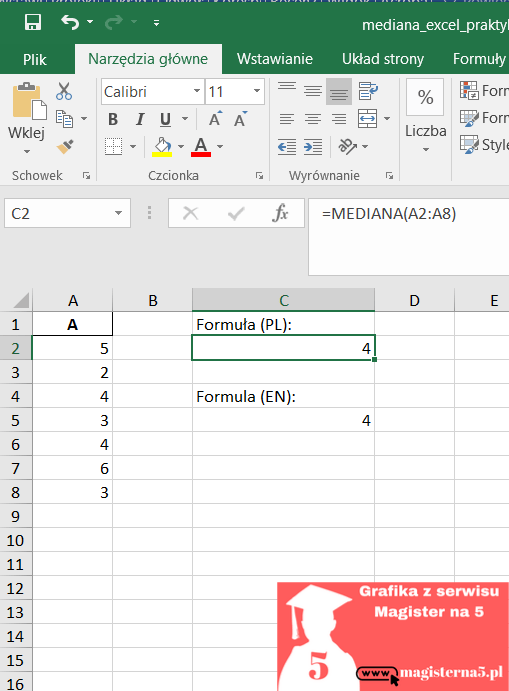Expand the font color palette arrow
Image resolution: width=509 pixels, height=691 pixels.
[219, 146]
